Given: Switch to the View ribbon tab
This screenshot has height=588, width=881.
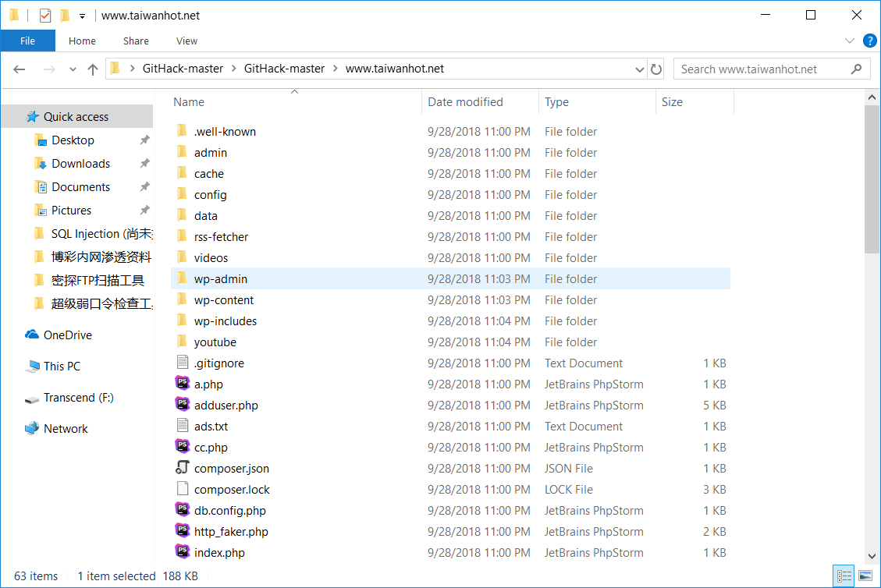Looking at the screenshot, I should point(187,41).
